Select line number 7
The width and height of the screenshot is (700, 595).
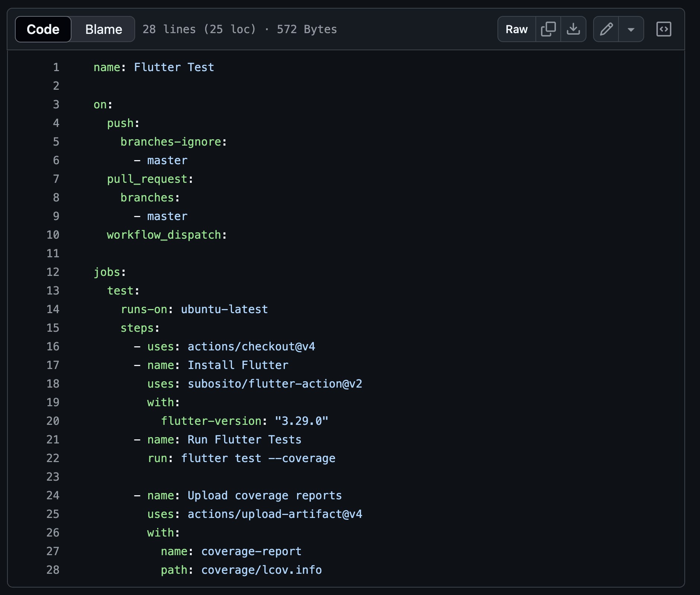pyautogui.click(x=56, y=179)
